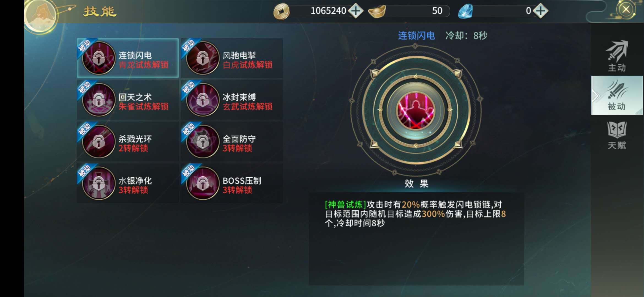Open the 天赋 talent tab

pyautogui.click(x=617, y=135)
